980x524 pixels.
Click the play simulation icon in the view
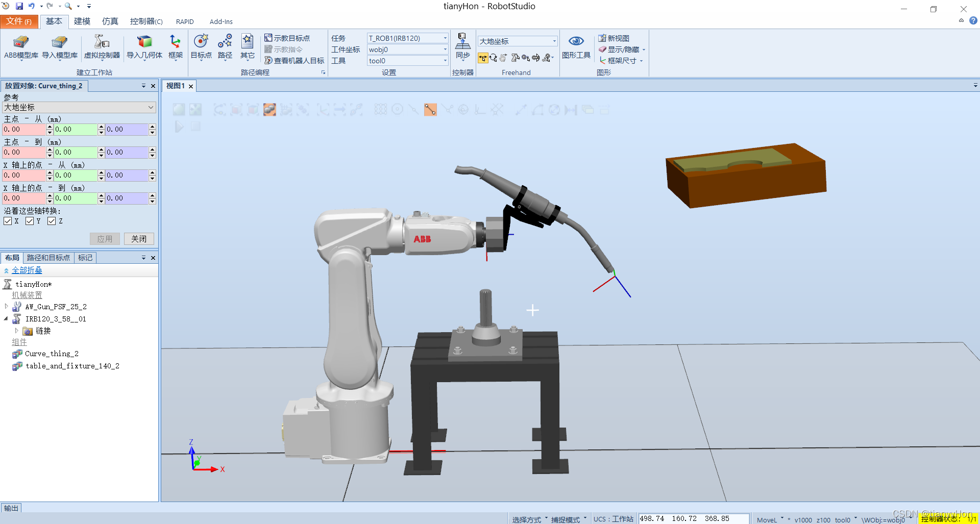(179, 127)
